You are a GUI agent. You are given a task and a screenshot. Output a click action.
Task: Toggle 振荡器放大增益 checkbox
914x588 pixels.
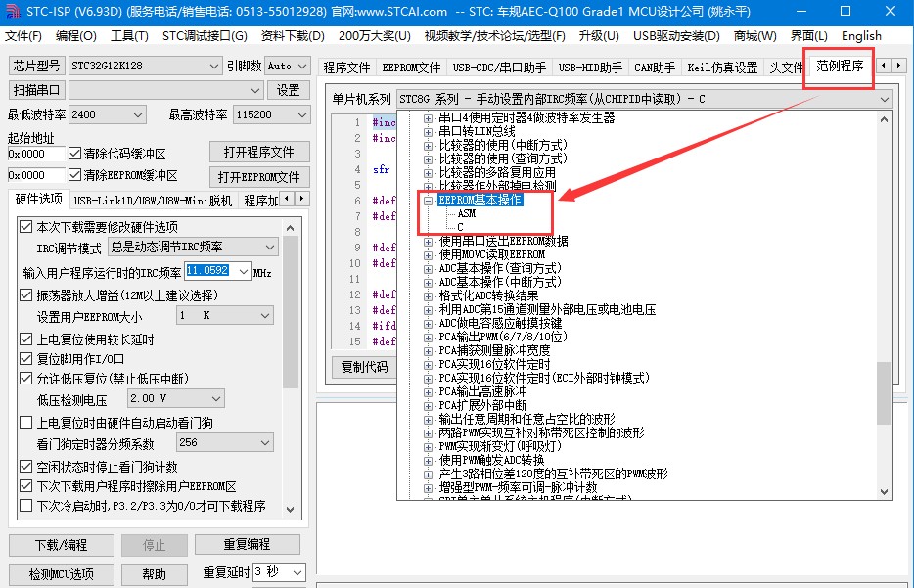click(x=26, y=294)
